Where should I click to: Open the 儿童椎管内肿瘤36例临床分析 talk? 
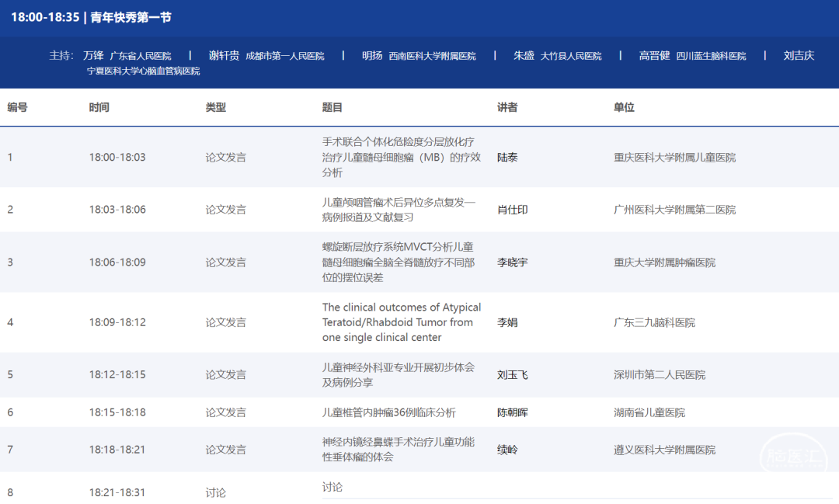pyautogui.click(x=388, y=412)
